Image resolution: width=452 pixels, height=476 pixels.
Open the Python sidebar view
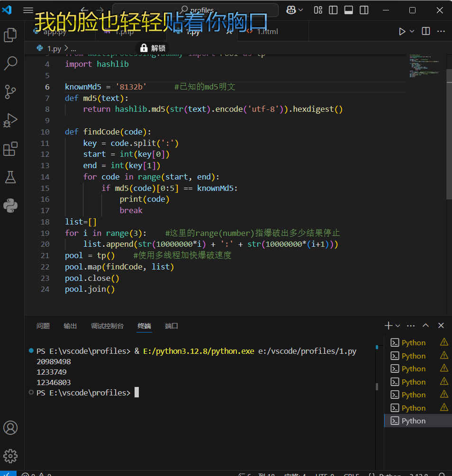10,206
